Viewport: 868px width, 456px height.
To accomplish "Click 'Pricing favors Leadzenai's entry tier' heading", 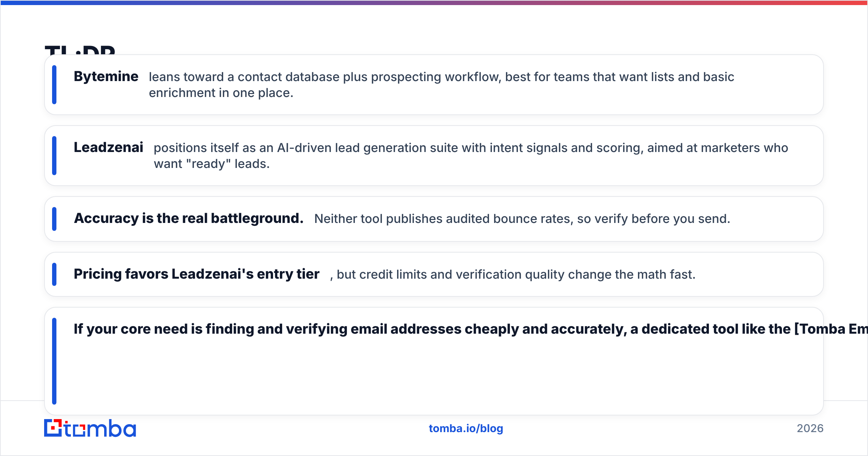I will click(197, 274).
